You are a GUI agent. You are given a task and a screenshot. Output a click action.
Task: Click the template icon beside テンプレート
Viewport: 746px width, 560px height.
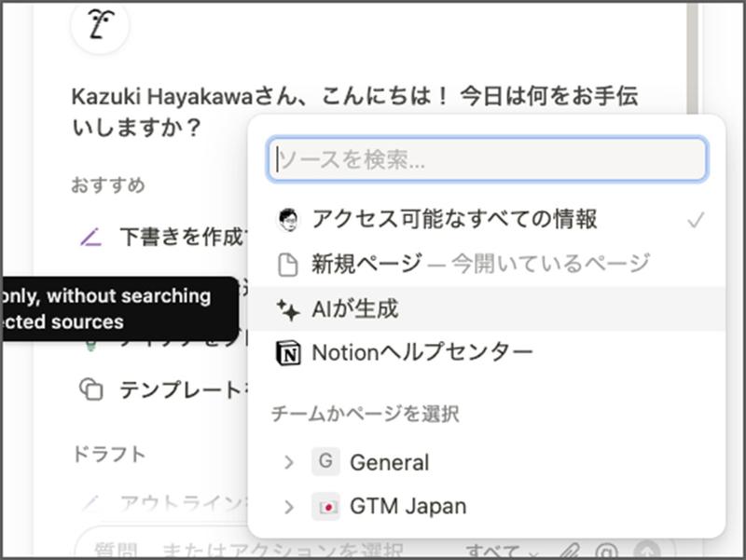point(90,389)
